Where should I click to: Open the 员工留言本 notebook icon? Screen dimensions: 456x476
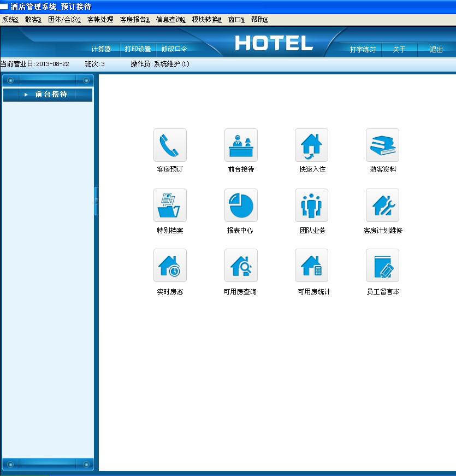coord(383,265)
